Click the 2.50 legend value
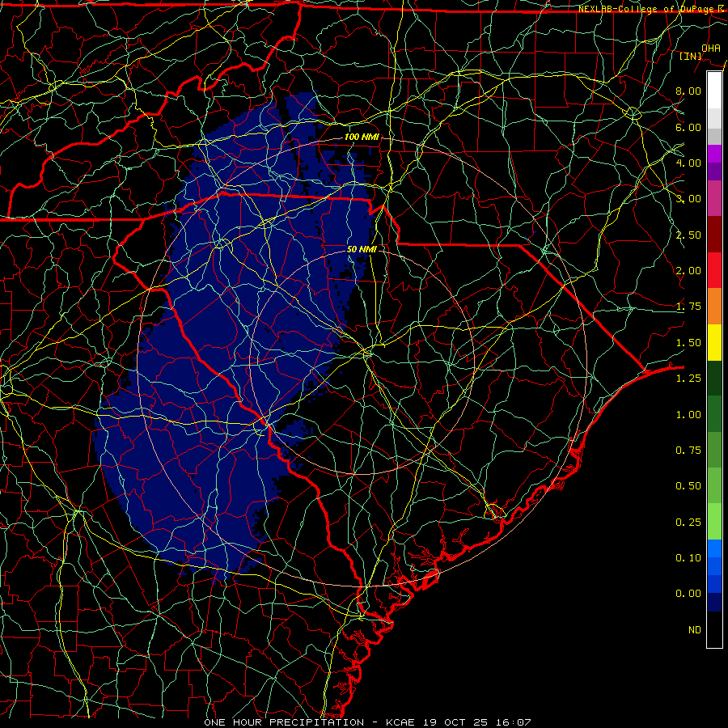 coord(688,235)
